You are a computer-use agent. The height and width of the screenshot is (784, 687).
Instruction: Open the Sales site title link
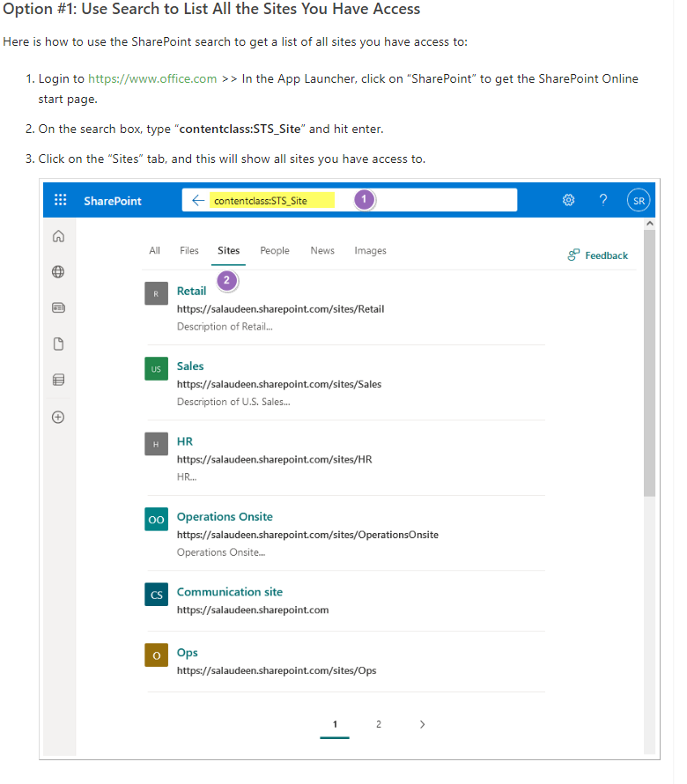(190, 366)
